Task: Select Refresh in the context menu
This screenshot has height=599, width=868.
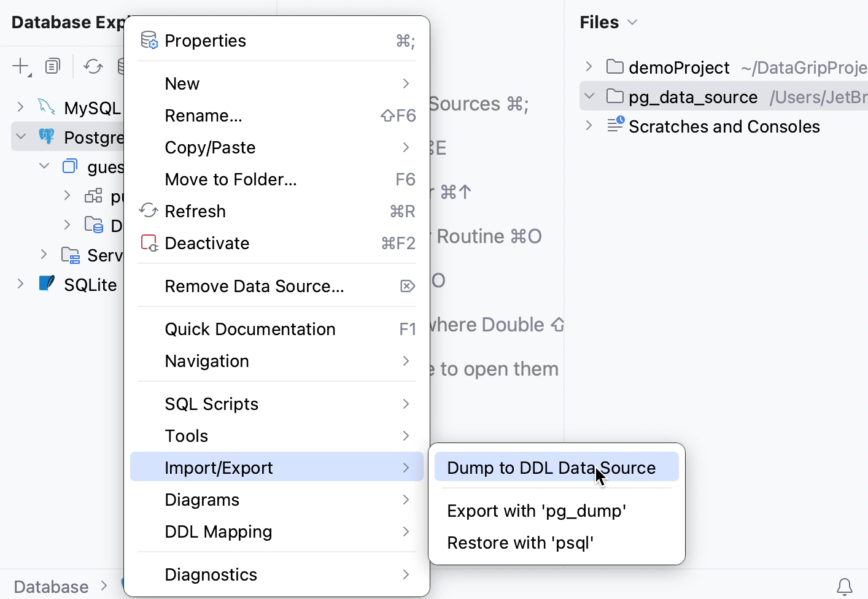Action: point(277,211)
